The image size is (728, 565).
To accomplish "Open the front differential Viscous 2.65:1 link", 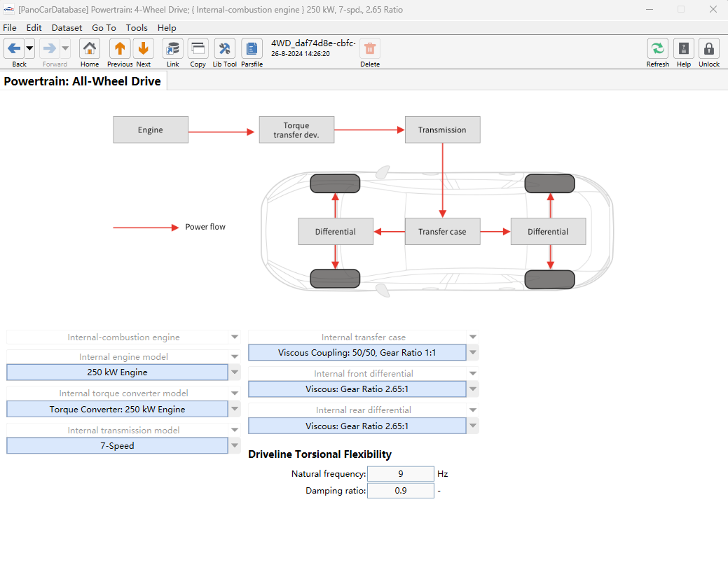I will 357,389.
